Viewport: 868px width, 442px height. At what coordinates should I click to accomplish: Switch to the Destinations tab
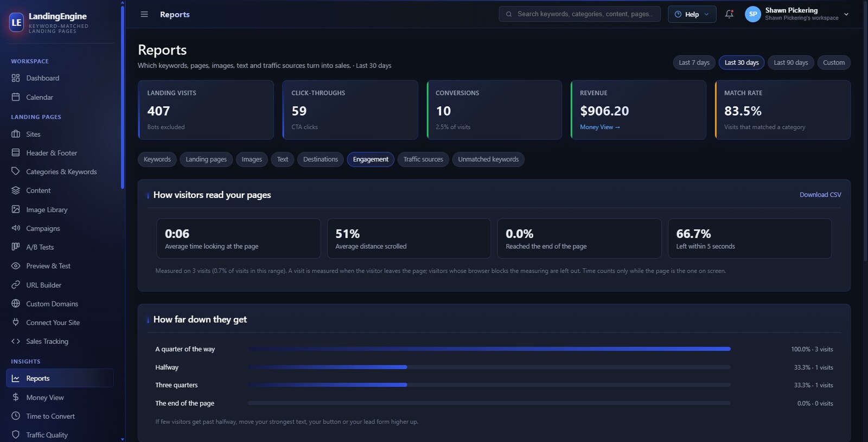point(321,159)
